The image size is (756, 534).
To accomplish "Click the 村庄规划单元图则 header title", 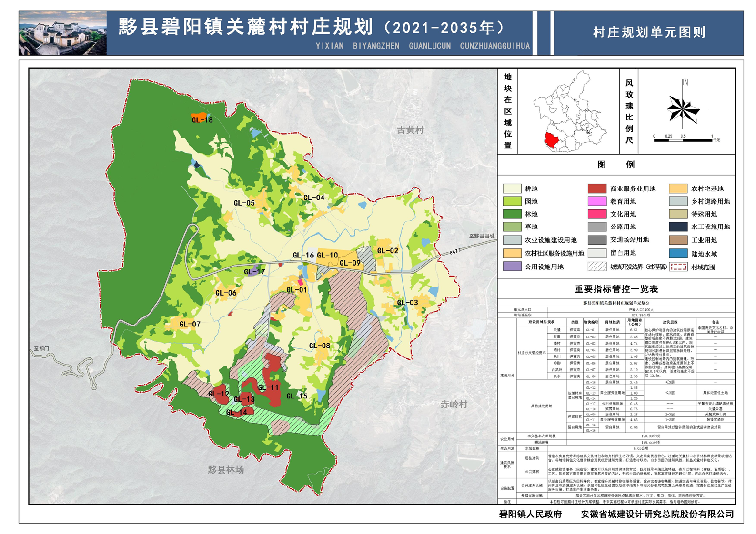I will pos(649,32).
